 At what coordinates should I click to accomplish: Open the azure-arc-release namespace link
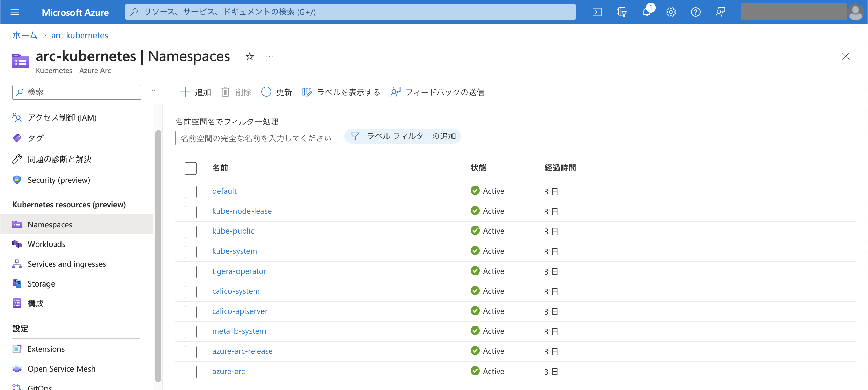click(242, 351)
